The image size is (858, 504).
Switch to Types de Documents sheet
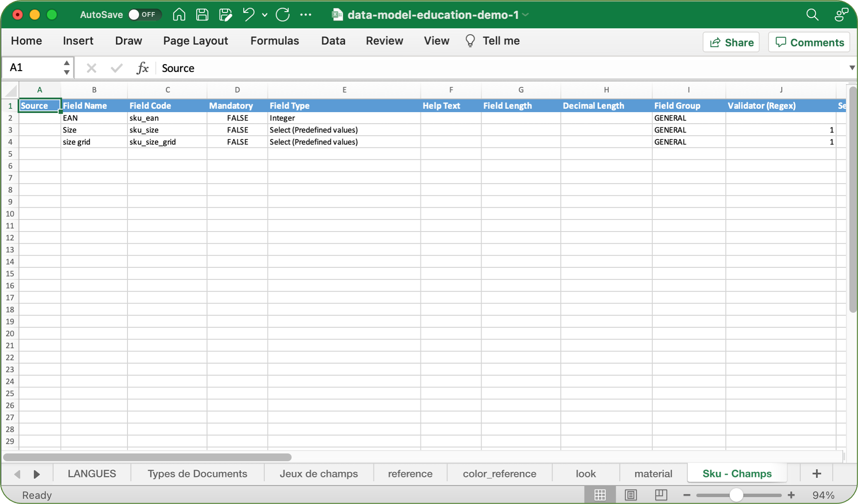[197, 474]
